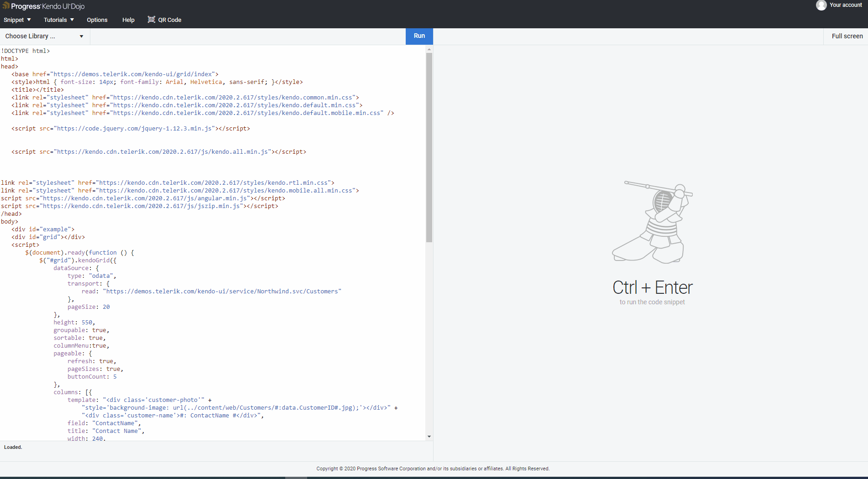Viewport: 868px width, 479px height.
Task: Click the 'type: "odata"' code line
Action: [92, 276]
